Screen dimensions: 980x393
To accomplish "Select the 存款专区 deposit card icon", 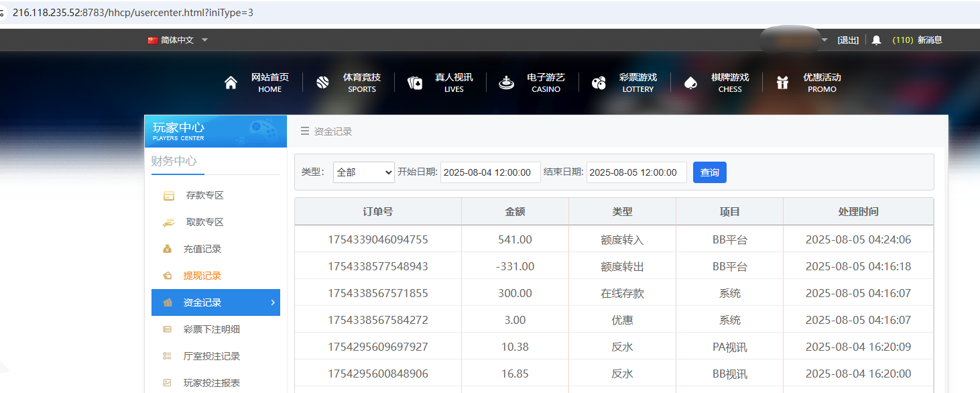I will coord(170,195).
